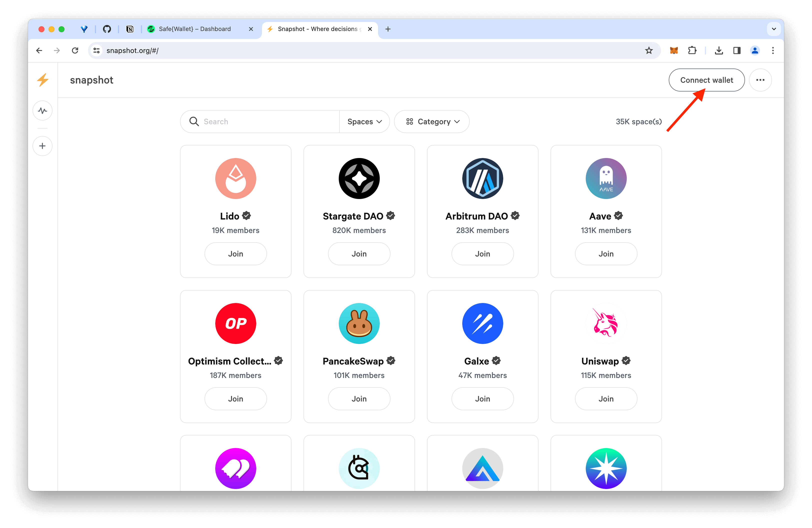Open the Spaces dropdown
This screenshot has width=812, height=528.
pos(364,121)
